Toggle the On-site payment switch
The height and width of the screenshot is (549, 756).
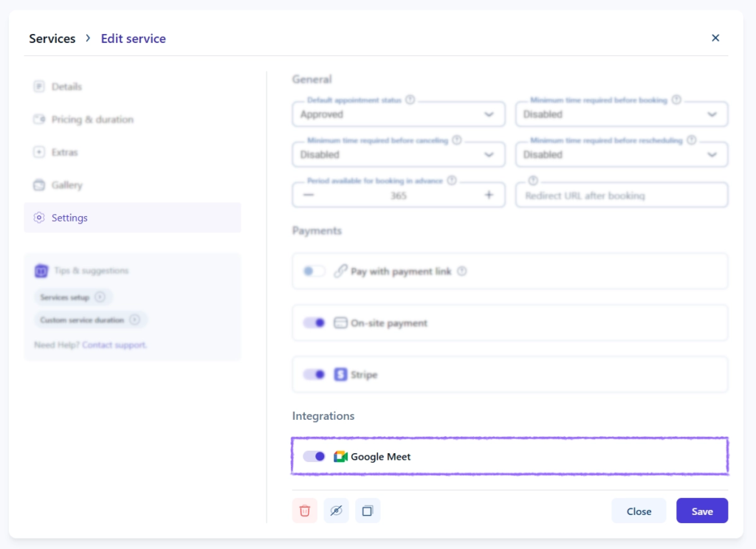click(314, 323)
